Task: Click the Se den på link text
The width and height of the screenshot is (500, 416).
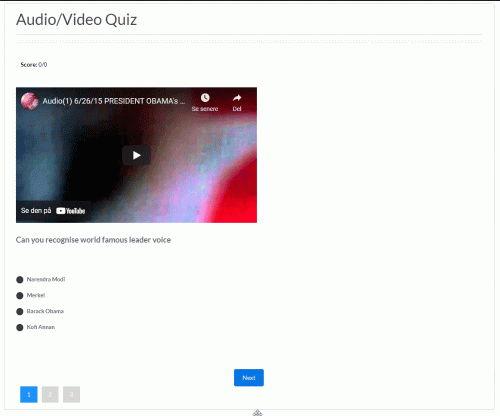Action: [x=36, y=211]
